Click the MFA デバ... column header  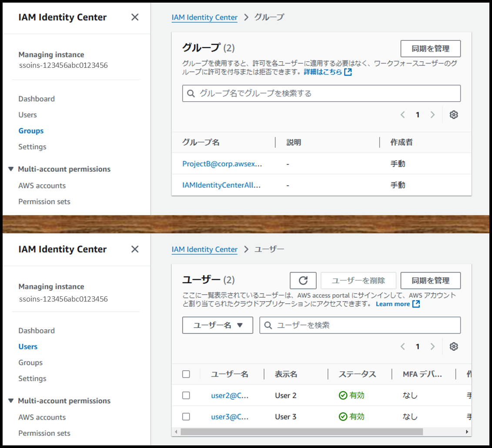click(422, 374)
